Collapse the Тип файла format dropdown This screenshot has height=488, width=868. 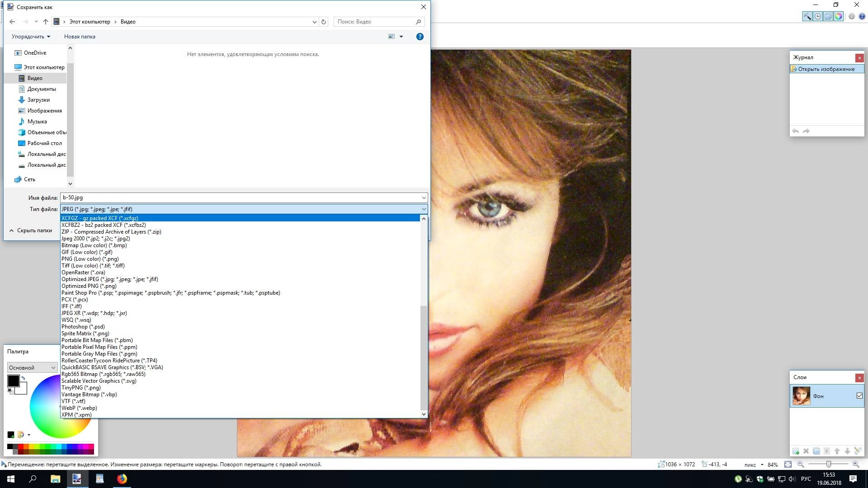click(424, 209)
